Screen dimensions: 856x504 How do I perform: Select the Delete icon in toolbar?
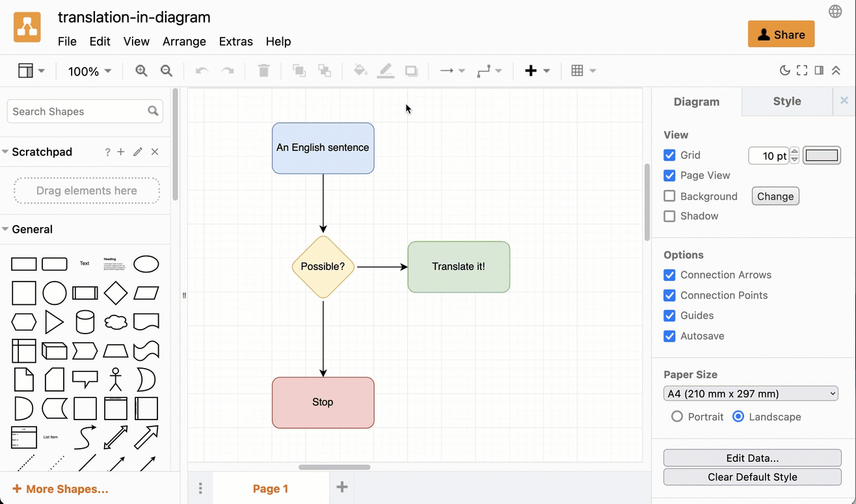click(263, 70)
